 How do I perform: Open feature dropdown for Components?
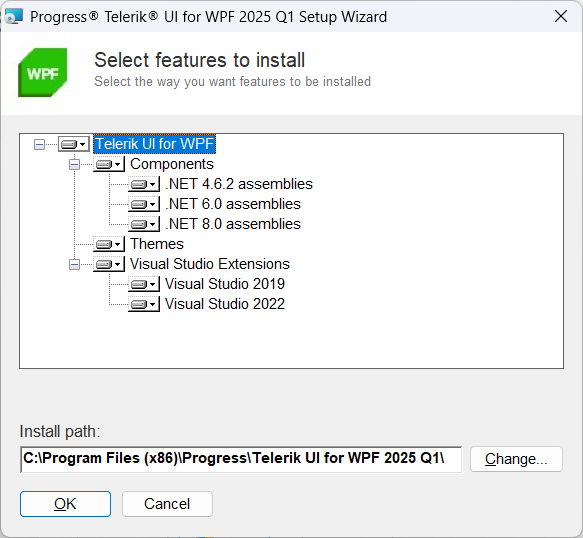point(109,164)
